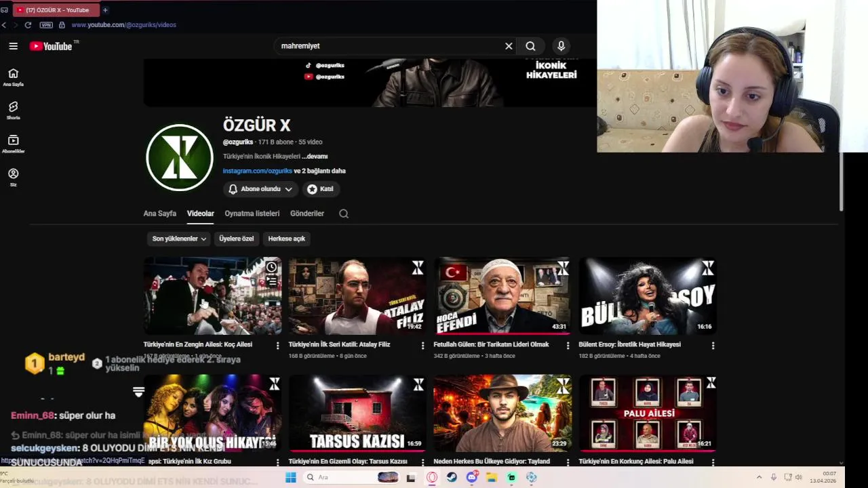Open the YouTube hamburger guide menu
Image resolution: width=868 pixels, height=488 pixels.
[x=13, y=46]
